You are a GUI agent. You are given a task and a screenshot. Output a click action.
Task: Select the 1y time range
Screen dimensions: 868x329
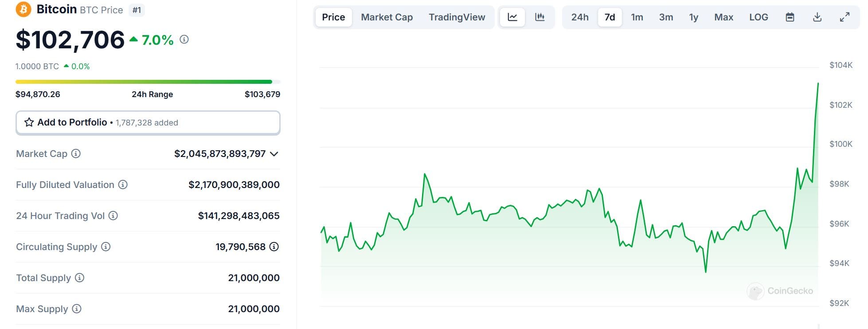(x=693, y=17)
